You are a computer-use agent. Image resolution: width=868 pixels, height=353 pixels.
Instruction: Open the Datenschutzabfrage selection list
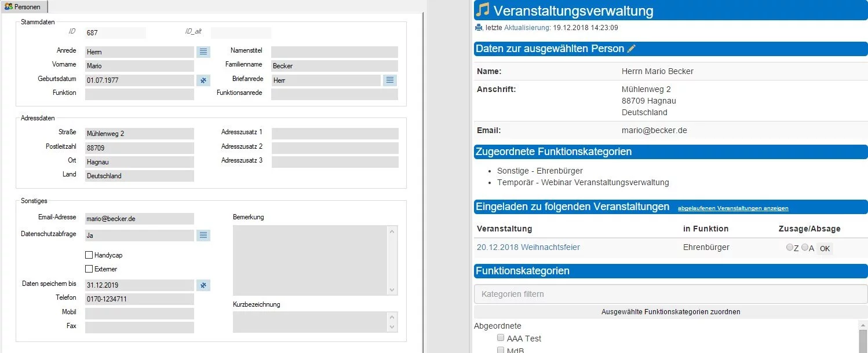point(203,235)
